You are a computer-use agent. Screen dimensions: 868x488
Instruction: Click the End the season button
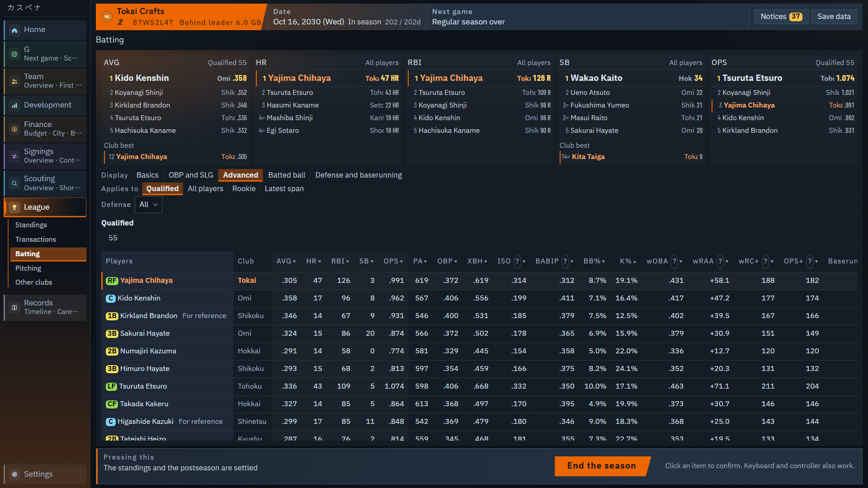pyautogui.click(x=602, y=466)
